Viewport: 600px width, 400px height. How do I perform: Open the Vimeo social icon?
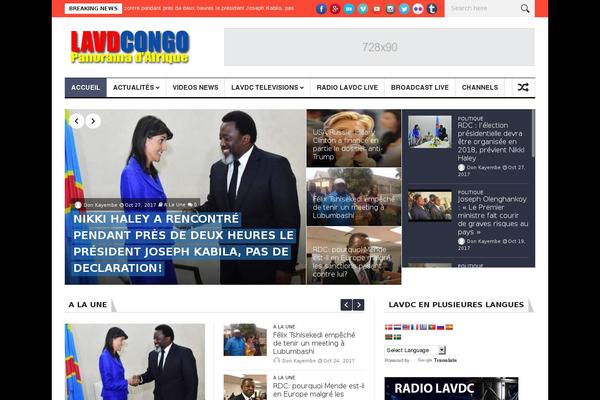363,8
